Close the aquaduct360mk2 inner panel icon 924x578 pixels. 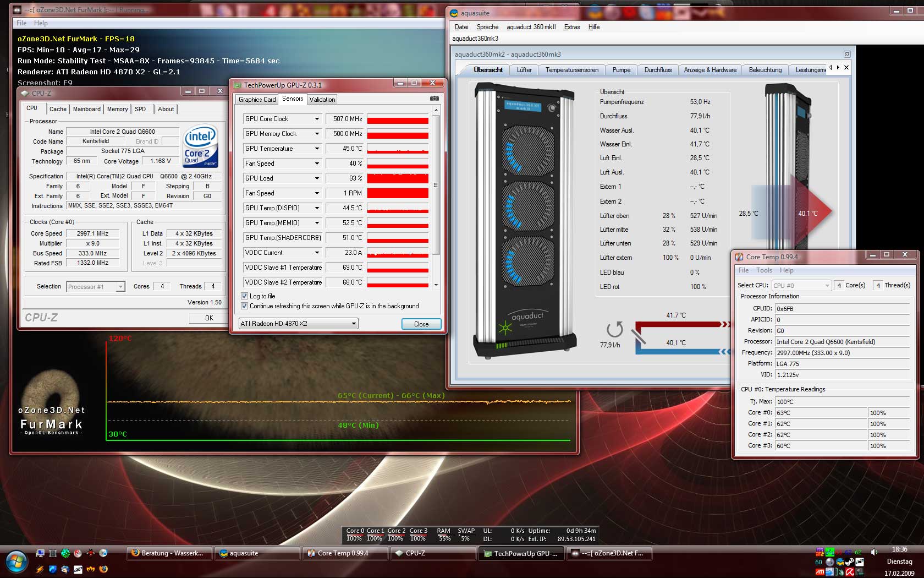coord(847,54)
